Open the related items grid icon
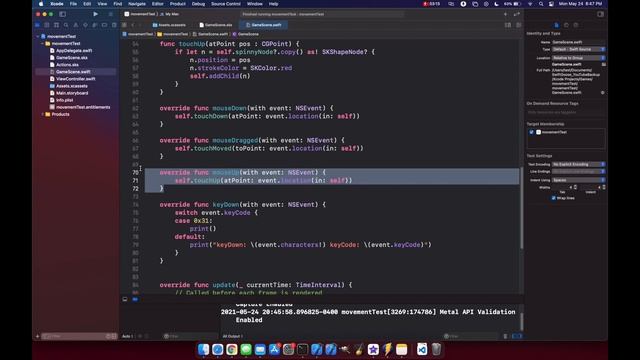 [x=124, y=25]
